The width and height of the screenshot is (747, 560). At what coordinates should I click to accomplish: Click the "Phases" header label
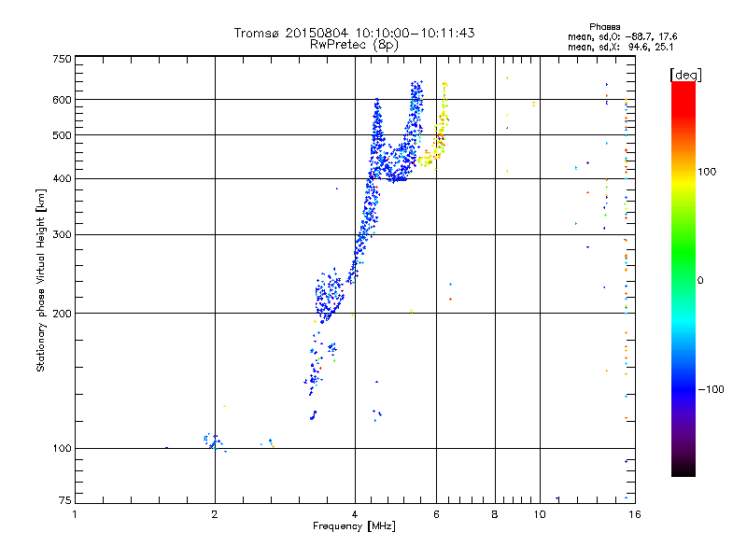pos(604,27)
